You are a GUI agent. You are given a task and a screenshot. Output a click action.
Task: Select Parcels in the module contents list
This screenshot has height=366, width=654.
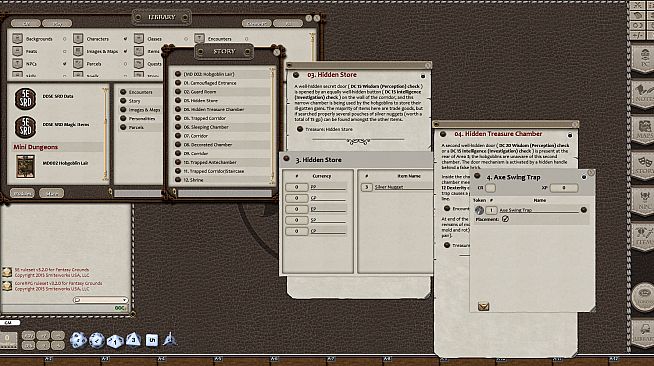(136, 127)
